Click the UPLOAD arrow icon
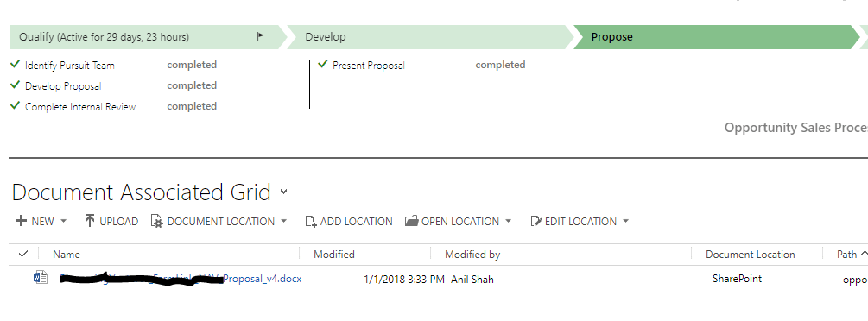Image resolution: width=868 pixels, height=321 pixels. [90, 221]
